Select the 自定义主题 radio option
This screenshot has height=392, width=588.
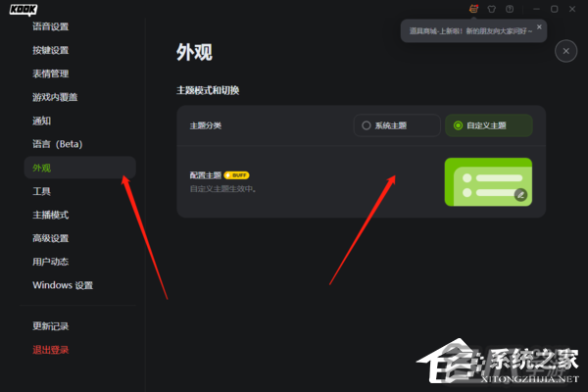click(489, 125)
